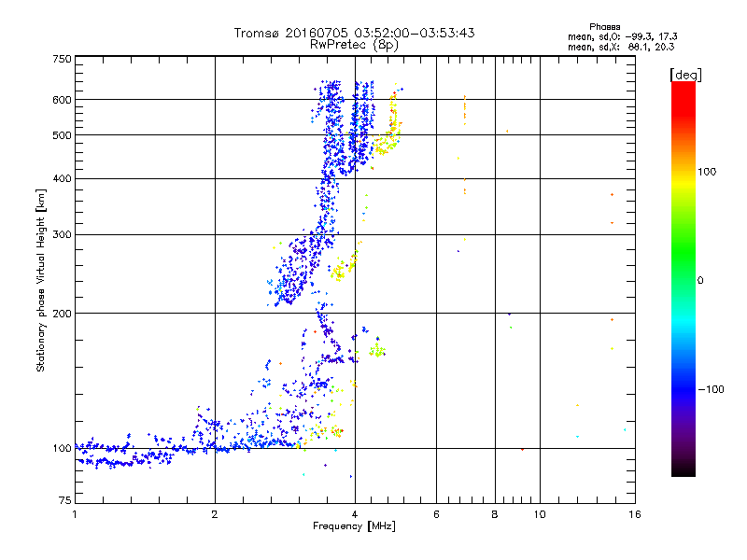Viewport: 747px width, 560px height.
Task: Click the colorbar '0' tick label
Action: 700,281
